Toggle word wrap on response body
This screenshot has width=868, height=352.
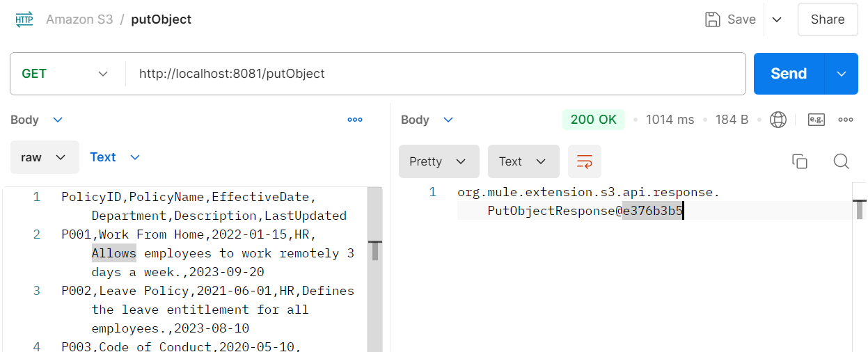click(584, 161)
